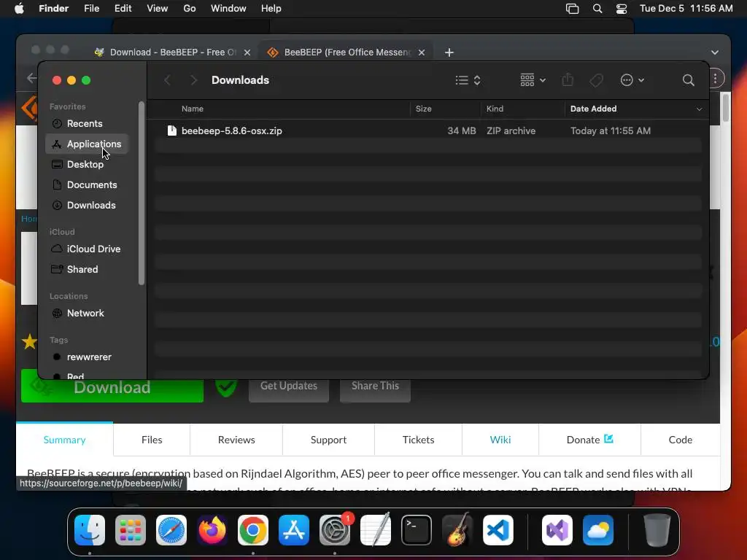Select Applications in Finder sidebar
Viewport: 747px width, 560px height.
pyautogui.click(x=88, y=144)
